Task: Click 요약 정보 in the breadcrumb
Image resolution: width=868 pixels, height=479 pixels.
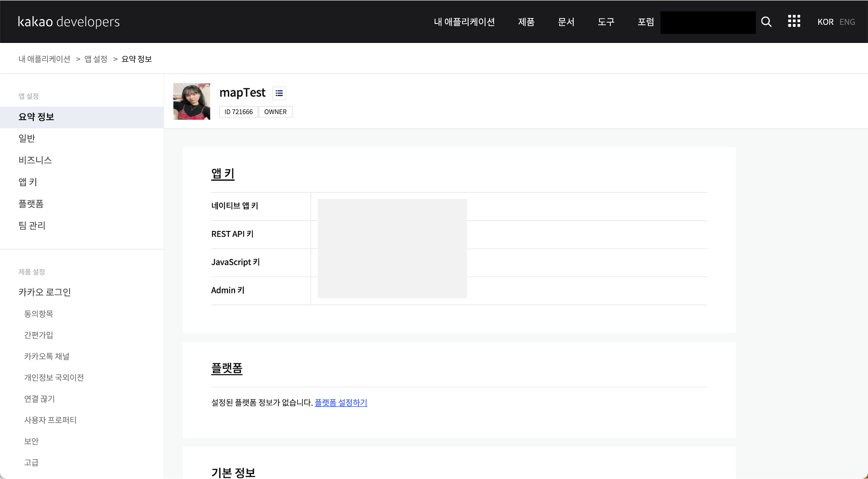Action: (137, 59)
